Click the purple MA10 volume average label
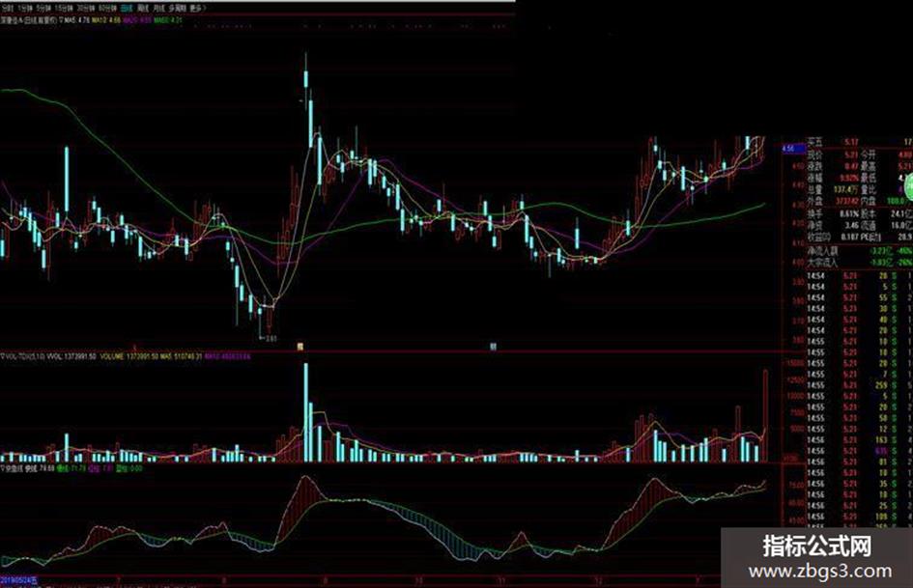This screenshot has height=588, width=913. point(227,355)
